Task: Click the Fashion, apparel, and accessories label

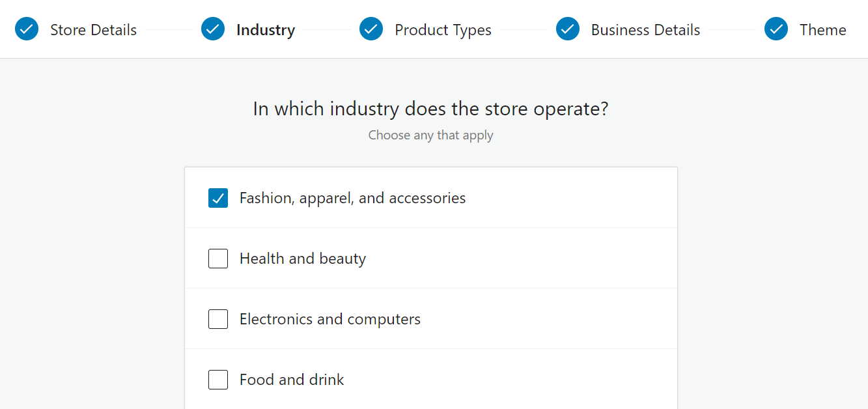Action: (352, 197)
